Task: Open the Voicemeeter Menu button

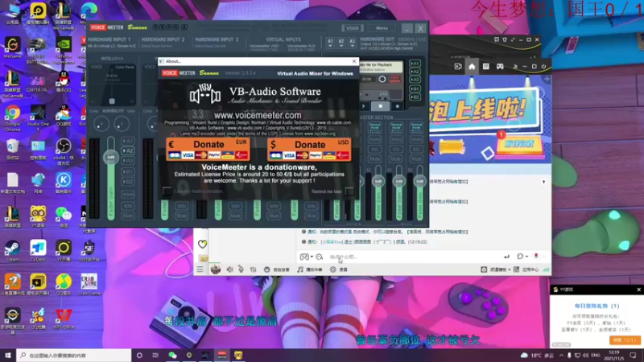Action: point(382,28)
